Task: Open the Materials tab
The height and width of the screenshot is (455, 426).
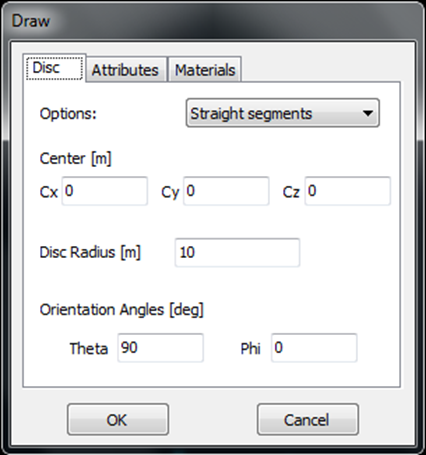Action: pos(205,69)
